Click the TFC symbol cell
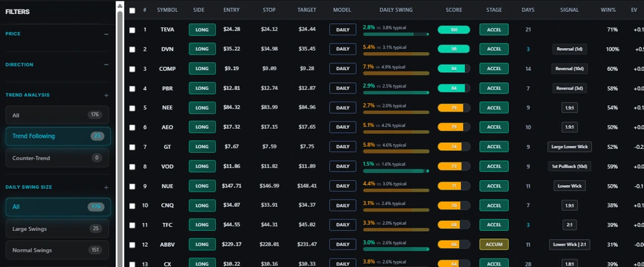Screen dimensions: 644x267 pyautogui.click(x=167, y=225)
